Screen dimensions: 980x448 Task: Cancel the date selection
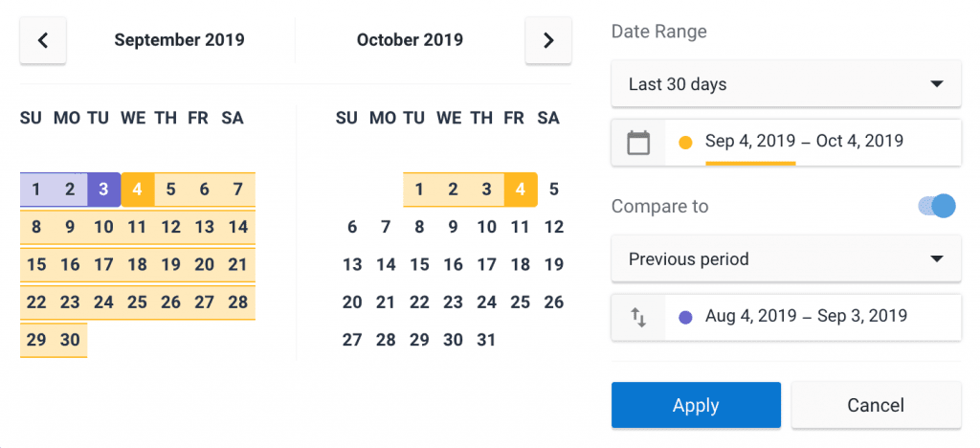876,406
